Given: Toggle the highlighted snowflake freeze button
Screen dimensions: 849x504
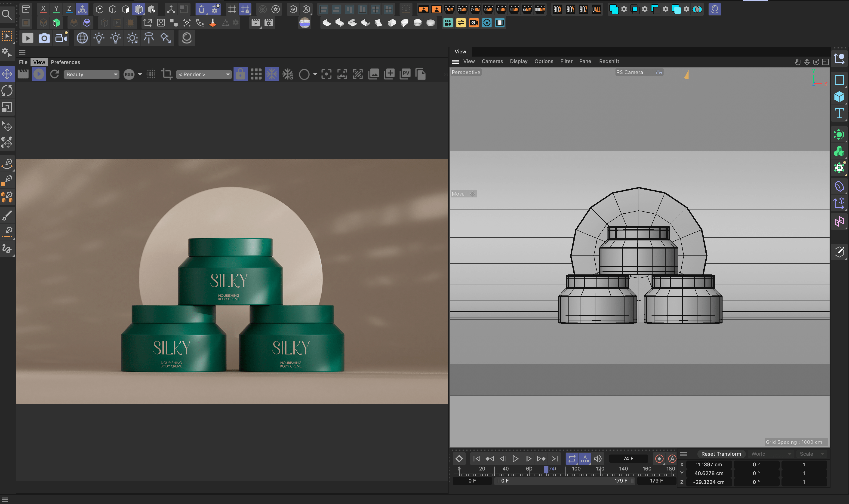Looking at the screenshot, I should click(272, 74).
